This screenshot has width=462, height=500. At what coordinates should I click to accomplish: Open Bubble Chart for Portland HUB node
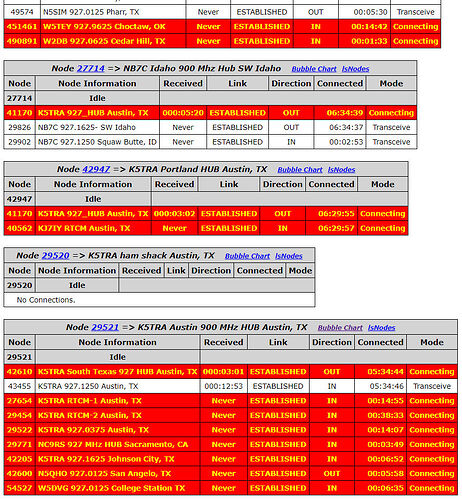pos(300,170)
